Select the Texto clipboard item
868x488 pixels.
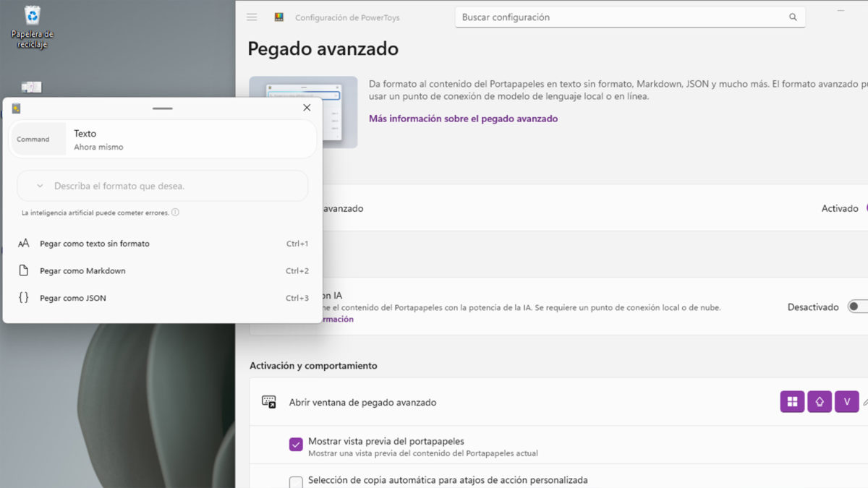(163, 139)
